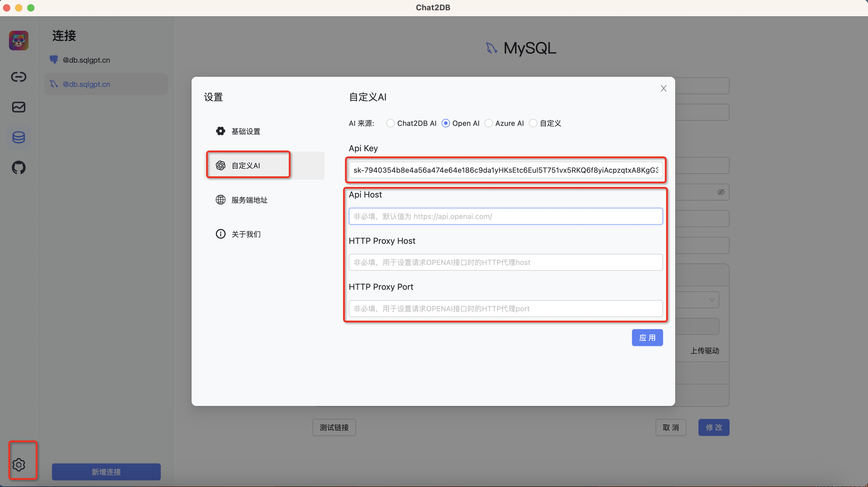Select the database connections icon in sidebar
The height and width of the screenshot is (487, 868).
pyautogui.click(x=18, y=137)
